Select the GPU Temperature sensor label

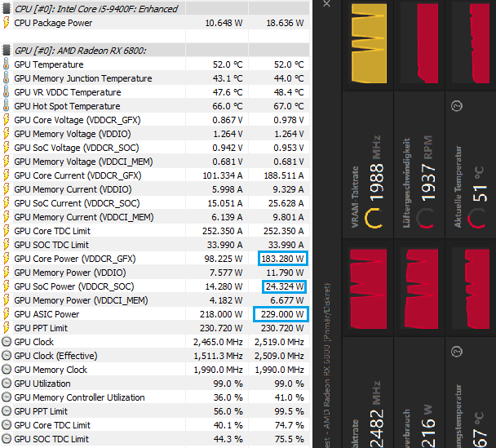pyautogui.click(x=49, y=64)
